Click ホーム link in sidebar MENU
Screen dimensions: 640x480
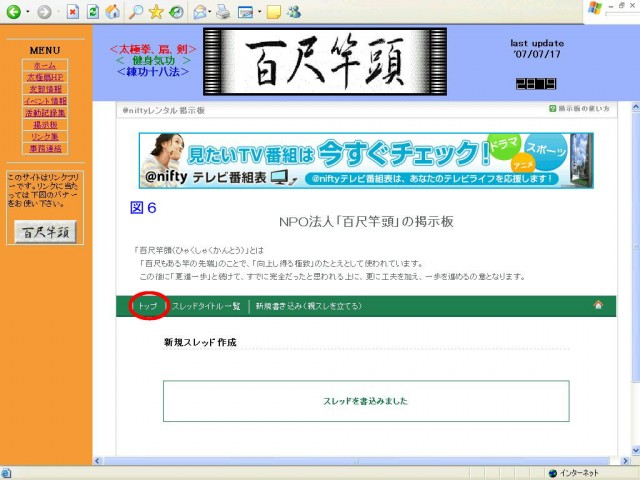click(44, 65)
